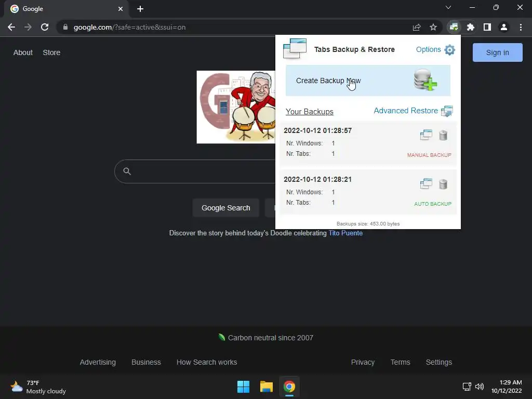Open How Search works link
The width and height of the screenshot is (532, 399).
207,362
